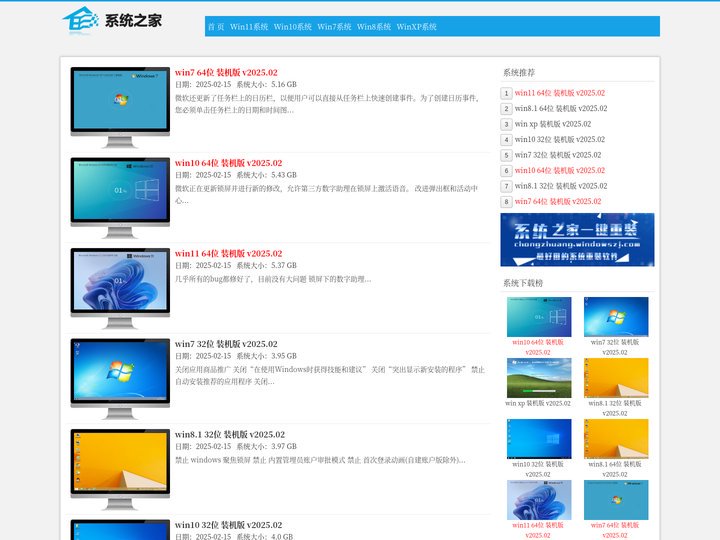The image size is (720, 540).
Task: Click the description starting 关闭应用商品推广
Action: [x=330, y=376]
